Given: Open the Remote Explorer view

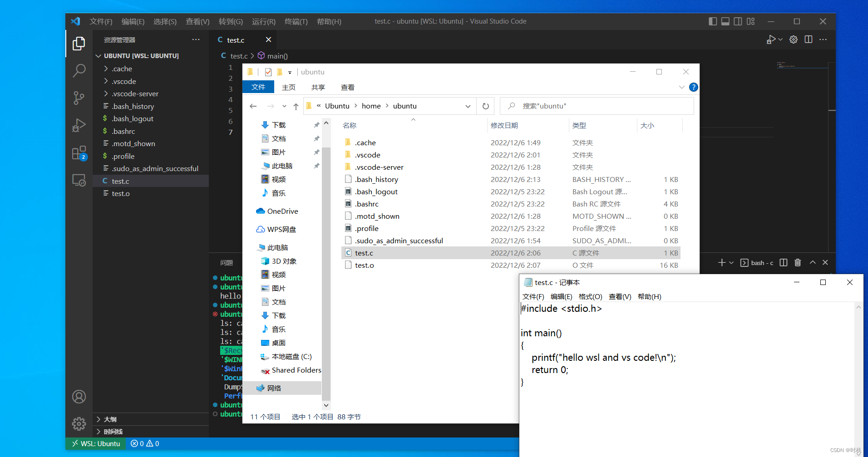Looking at the screenshot, I should point(79,180).
